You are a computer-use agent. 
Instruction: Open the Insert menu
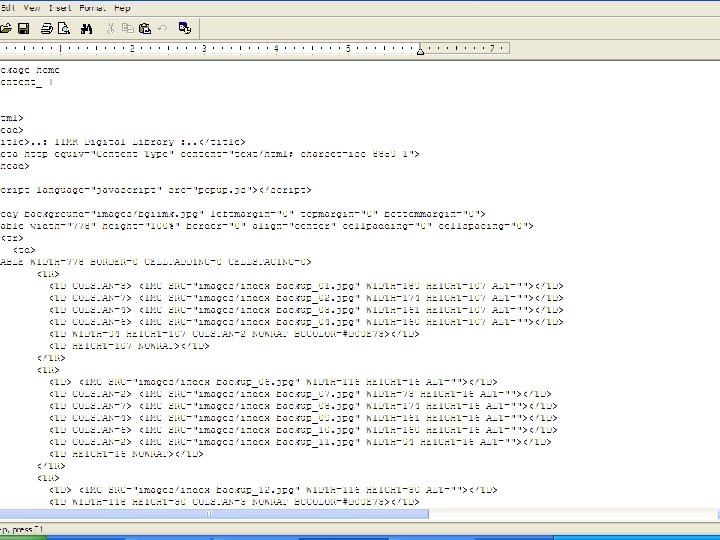point(60,8)
